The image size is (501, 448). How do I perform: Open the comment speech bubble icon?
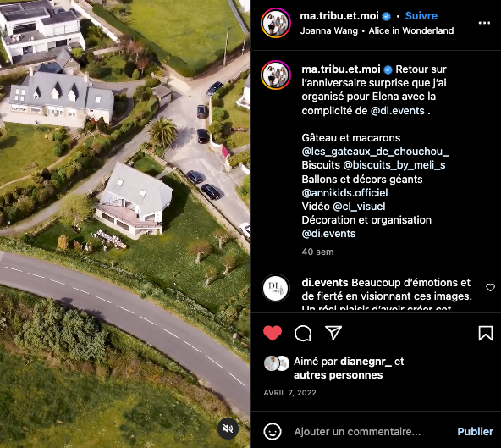(303, 334)
